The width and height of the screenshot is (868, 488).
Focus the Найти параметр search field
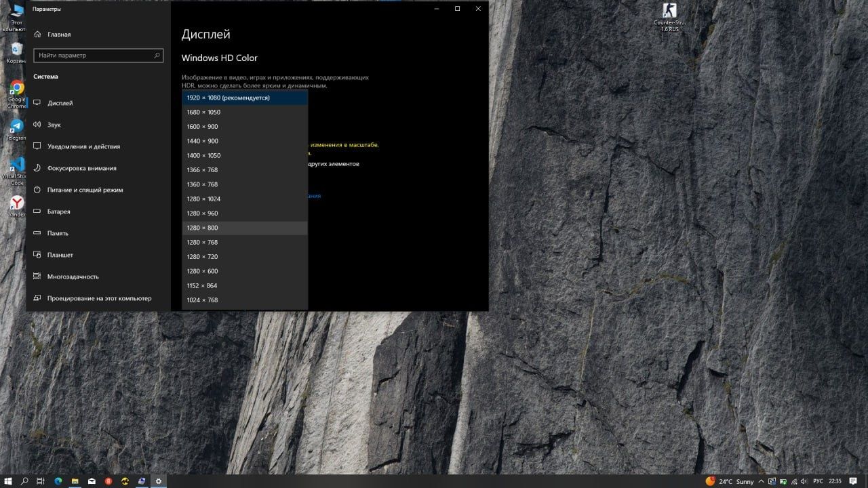(x=98, y=56)
